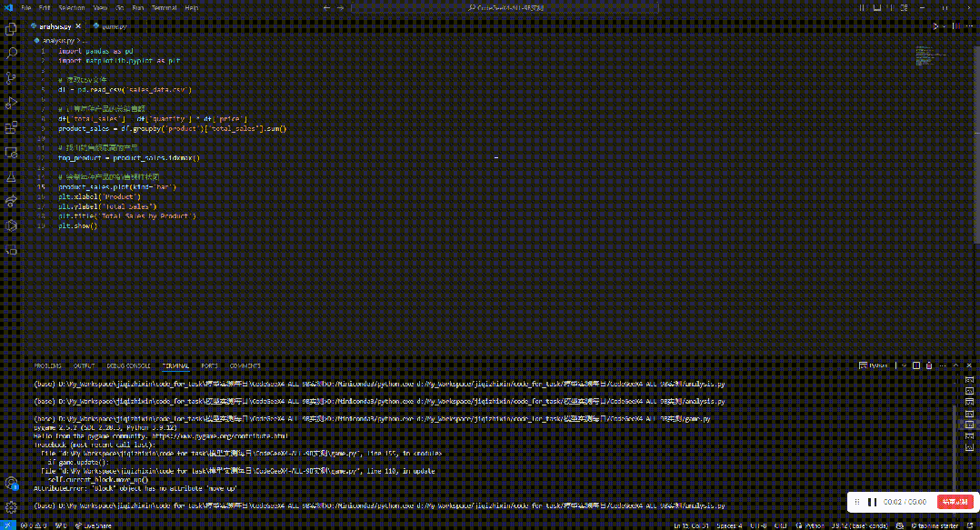Viewport: 980px width, 530px height.
Task: Pause the screen recording
Action: point(873,502)
